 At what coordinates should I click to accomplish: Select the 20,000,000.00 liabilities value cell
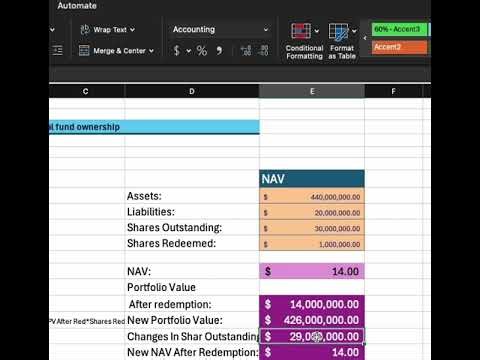tap(312, 212)
